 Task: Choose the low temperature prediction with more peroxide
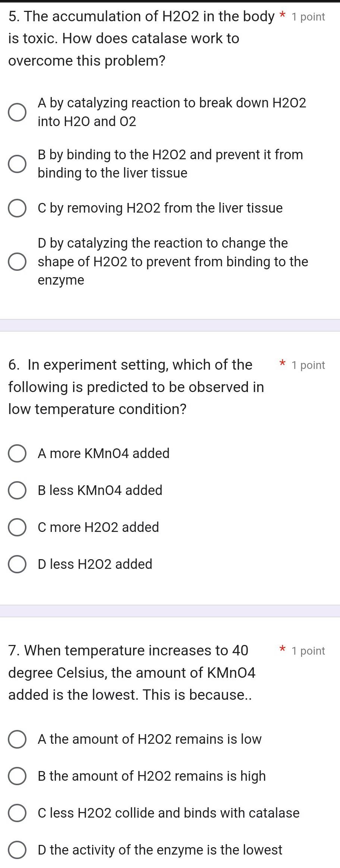click(x=16, y=527)
